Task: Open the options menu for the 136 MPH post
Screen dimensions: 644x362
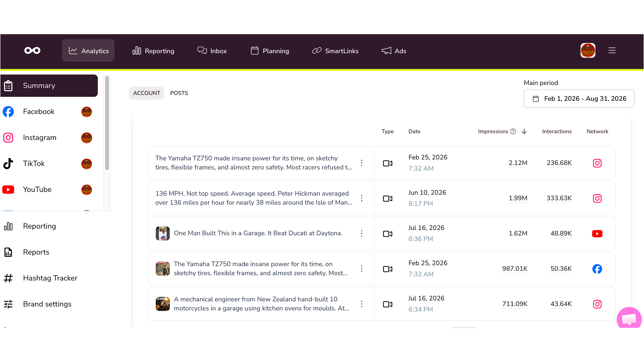Action: click(361, 198)
